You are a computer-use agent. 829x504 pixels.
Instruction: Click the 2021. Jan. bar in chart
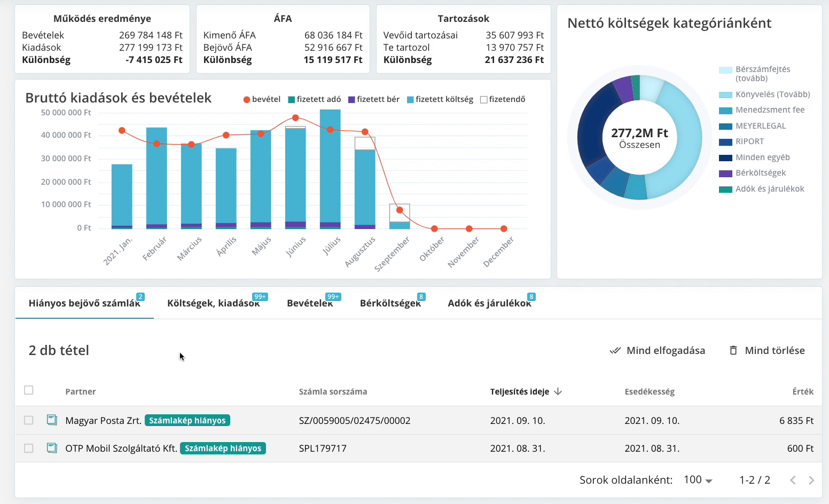(122, 196)
